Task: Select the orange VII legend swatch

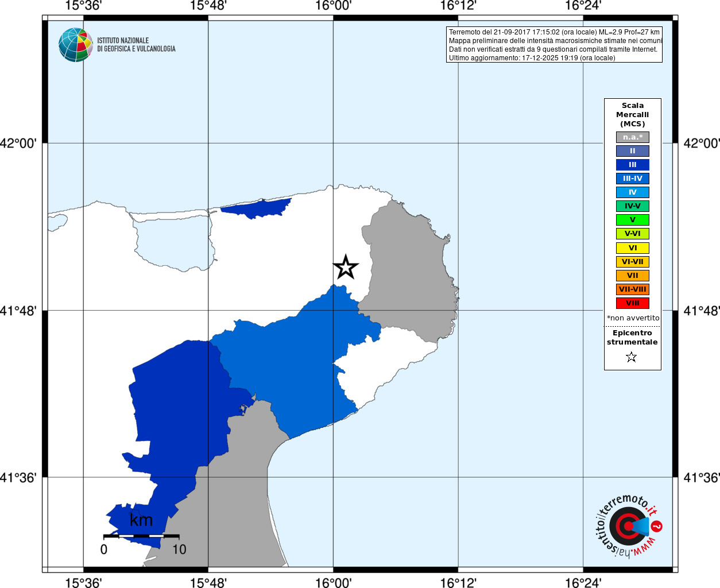Action: (x=633, y=276)
